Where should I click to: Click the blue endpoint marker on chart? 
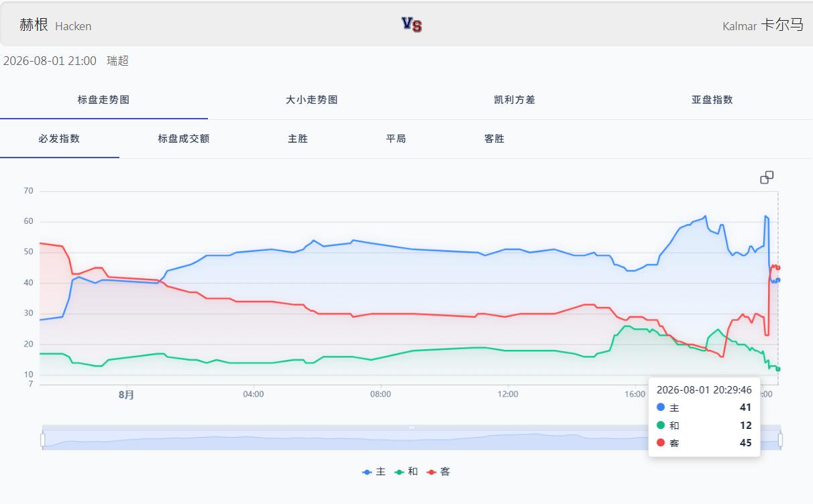778,280
